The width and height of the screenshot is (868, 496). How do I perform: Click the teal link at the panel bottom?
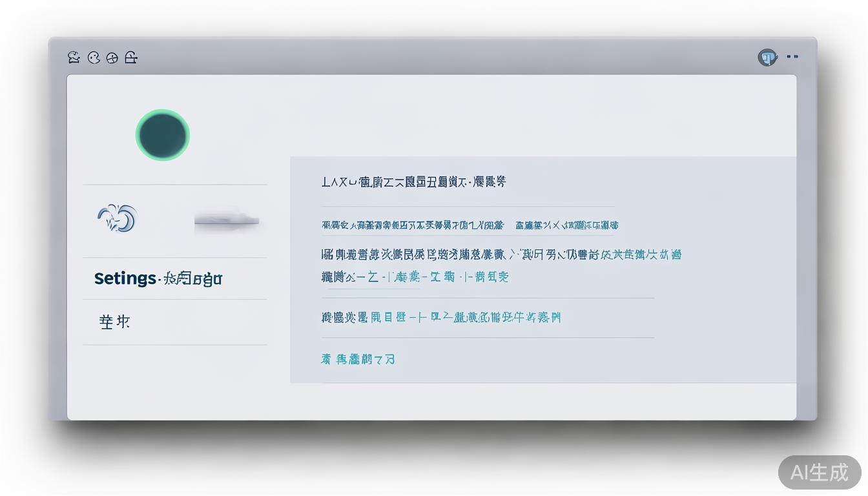coord(359,359)
